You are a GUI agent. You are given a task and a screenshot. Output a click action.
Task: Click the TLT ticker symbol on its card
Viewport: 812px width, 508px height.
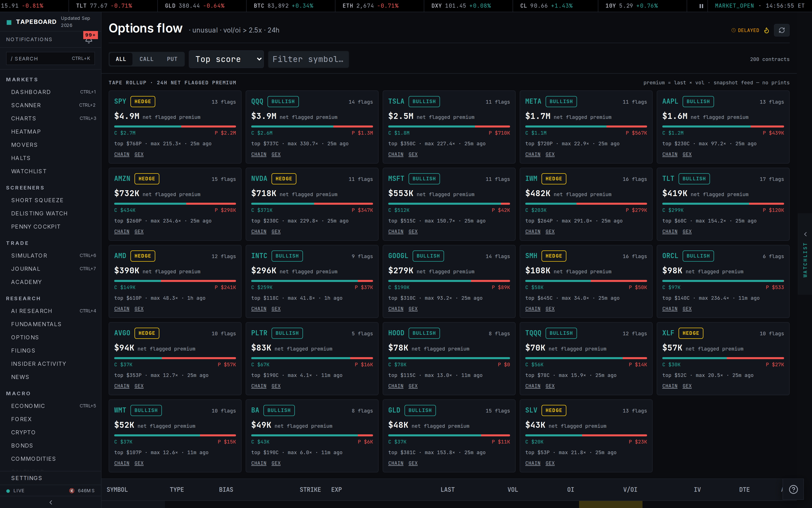pyautogui.click(x=668, y=179)
